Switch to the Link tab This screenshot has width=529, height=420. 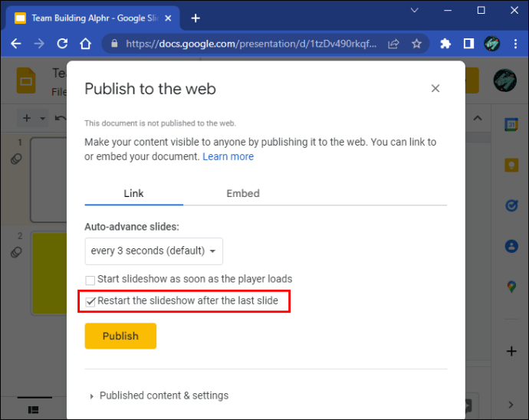pos(133,194)
